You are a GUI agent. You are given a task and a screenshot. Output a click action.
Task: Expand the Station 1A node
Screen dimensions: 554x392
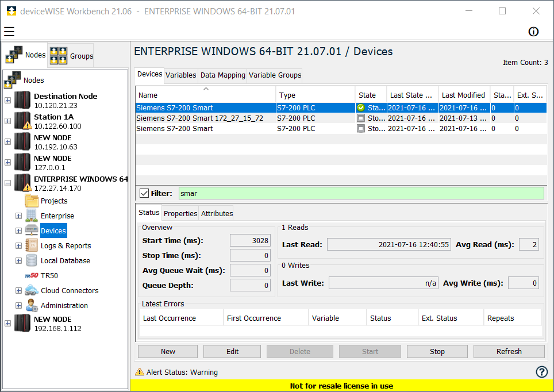click(8, 121)
